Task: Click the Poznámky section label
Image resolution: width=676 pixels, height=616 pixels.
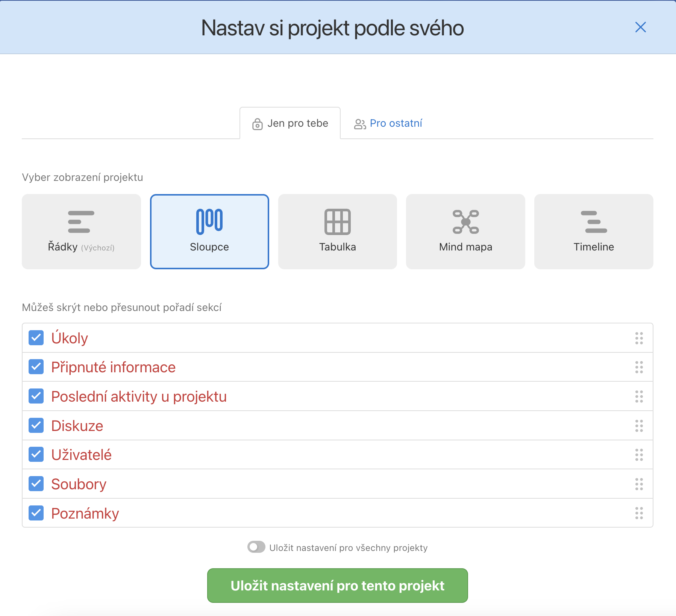Action: [x=85, y=514]
